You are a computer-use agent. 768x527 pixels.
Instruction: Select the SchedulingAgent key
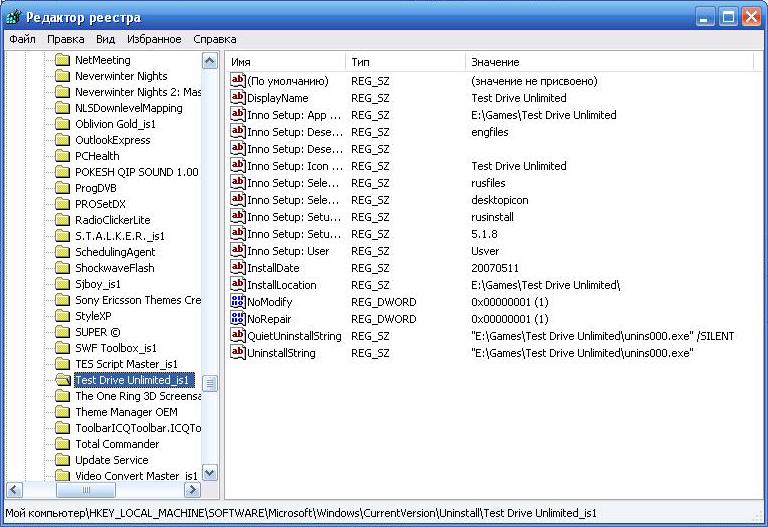(115, 252)
